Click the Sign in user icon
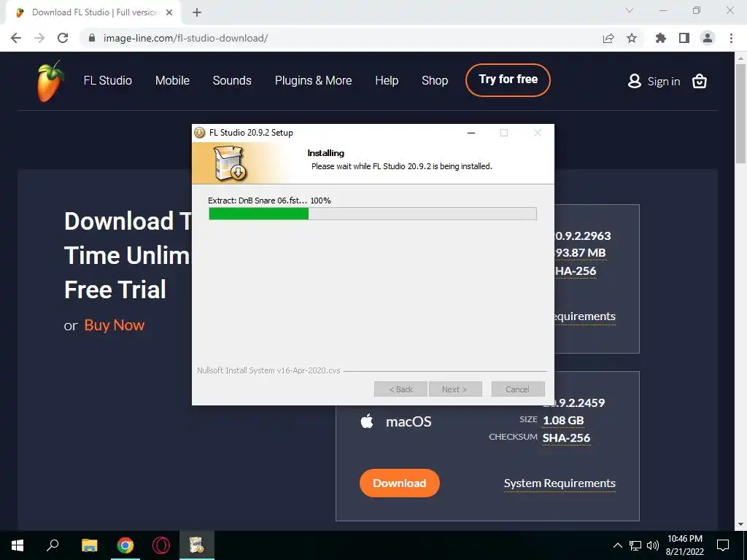The width and height of the screenshot is (747, 560). (635, 81)
